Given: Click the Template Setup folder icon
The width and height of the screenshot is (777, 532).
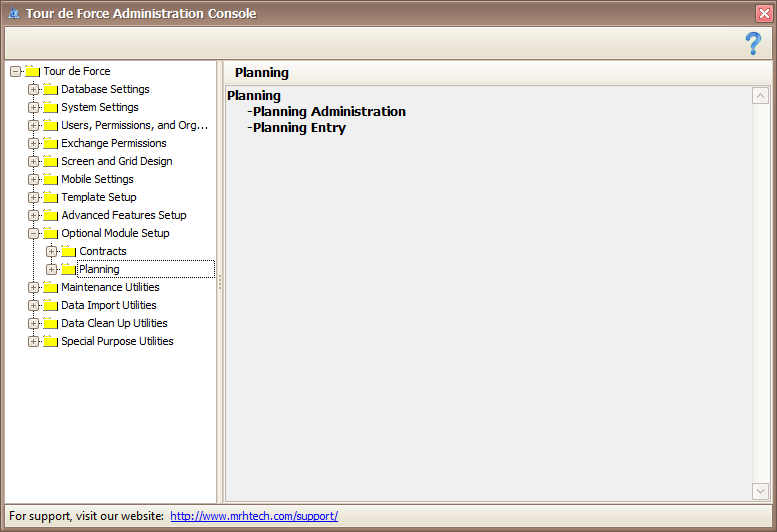Looking at the screenshot, I should [x=51, y=197].
